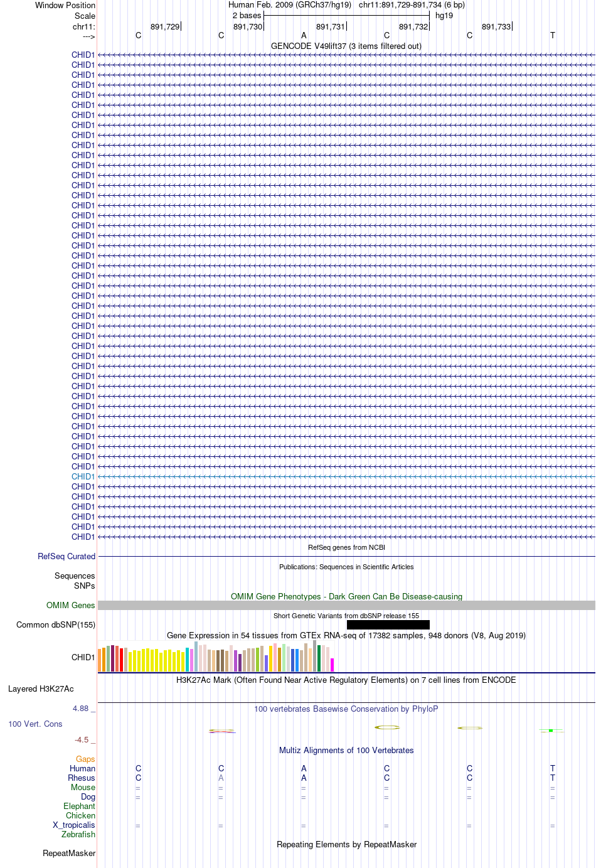Click the Sequences SNPs track label
The image size is (596, 868).
pos(75,581)
